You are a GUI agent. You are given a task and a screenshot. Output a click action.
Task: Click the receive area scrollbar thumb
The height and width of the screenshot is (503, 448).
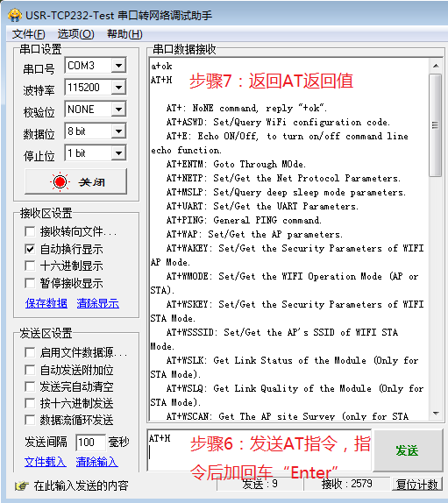click(436, 125)
